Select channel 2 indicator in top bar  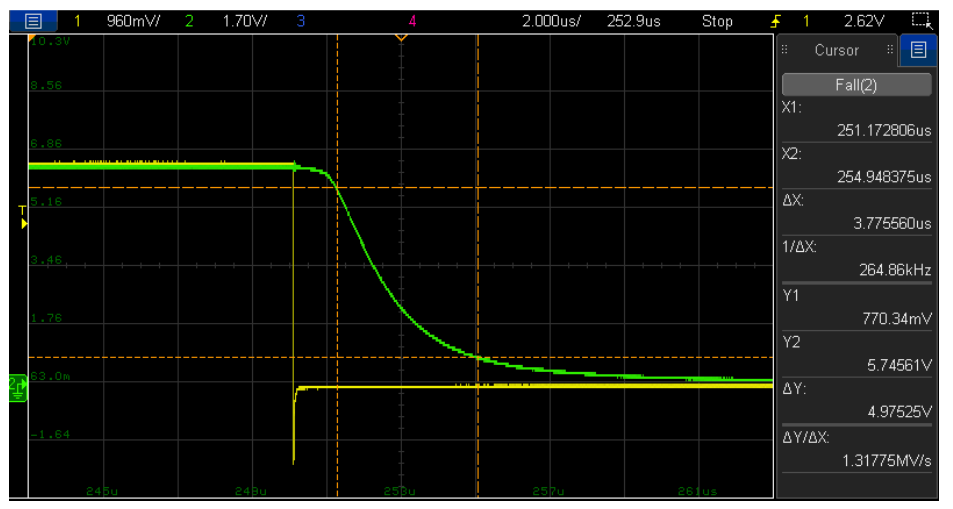pyautogui.click(x=189, y=21)
